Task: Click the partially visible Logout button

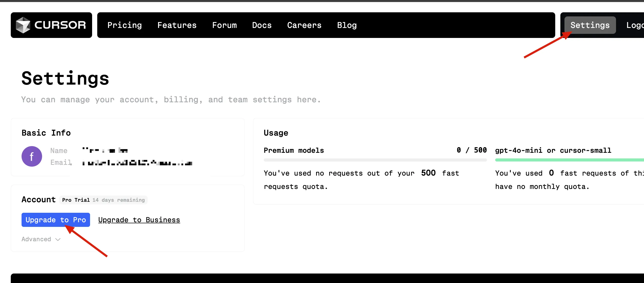Action: pos(635,25)
